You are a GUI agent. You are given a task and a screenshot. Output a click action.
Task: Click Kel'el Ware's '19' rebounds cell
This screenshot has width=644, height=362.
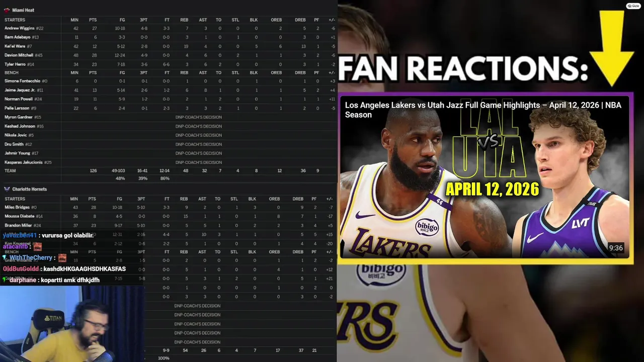186,46
